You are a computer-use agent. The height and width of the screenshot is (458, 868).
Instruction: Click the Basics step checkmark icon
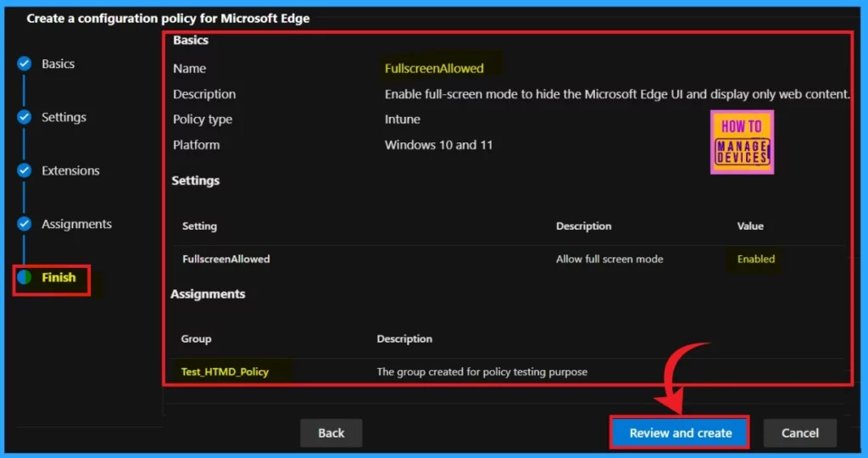coord(24,64)
